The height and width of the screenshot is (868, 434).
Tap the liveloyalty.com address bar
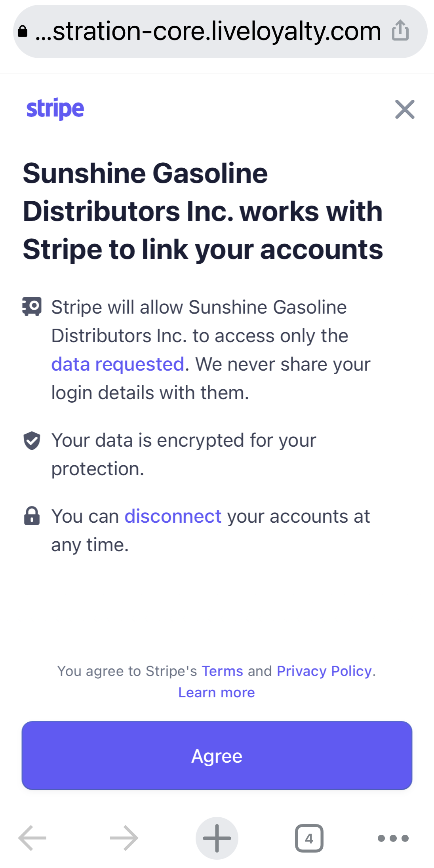click(208, 31)
